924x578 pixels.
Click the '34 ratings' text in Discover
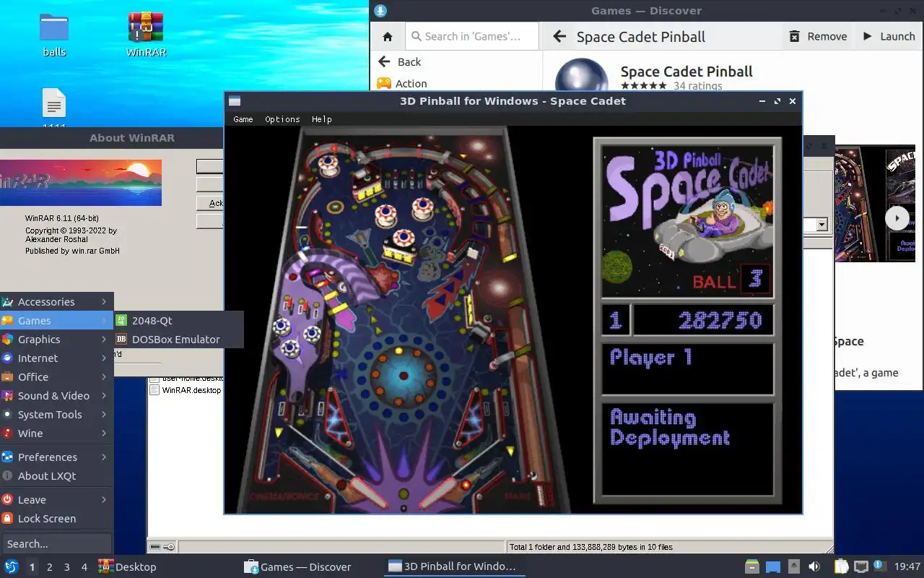698,86
